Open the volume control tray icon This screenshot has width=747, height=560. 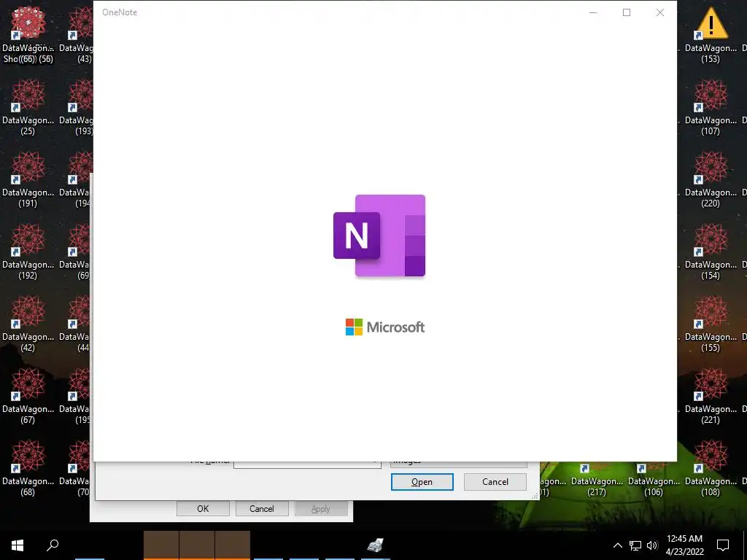652,545
